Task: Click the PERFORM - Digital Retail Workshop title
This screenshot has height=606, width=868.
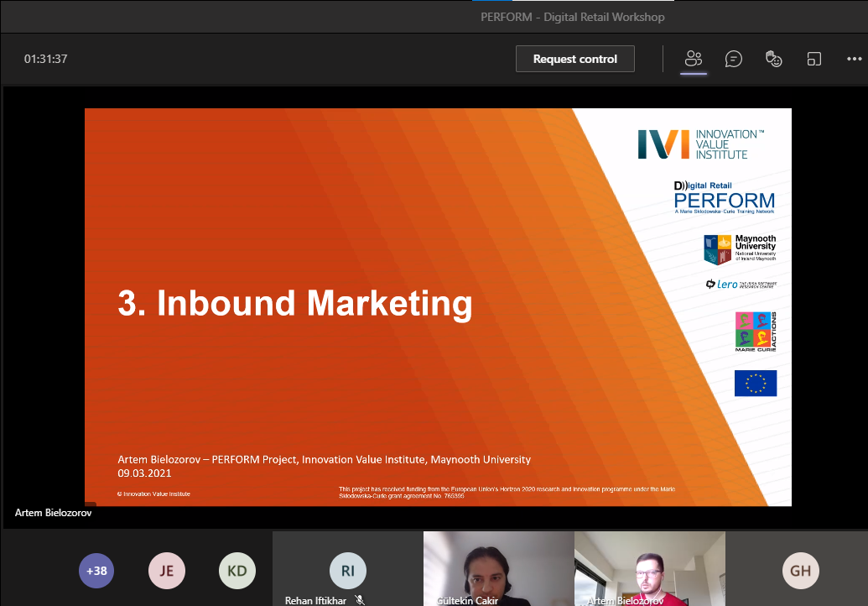Action: (573, 17)
